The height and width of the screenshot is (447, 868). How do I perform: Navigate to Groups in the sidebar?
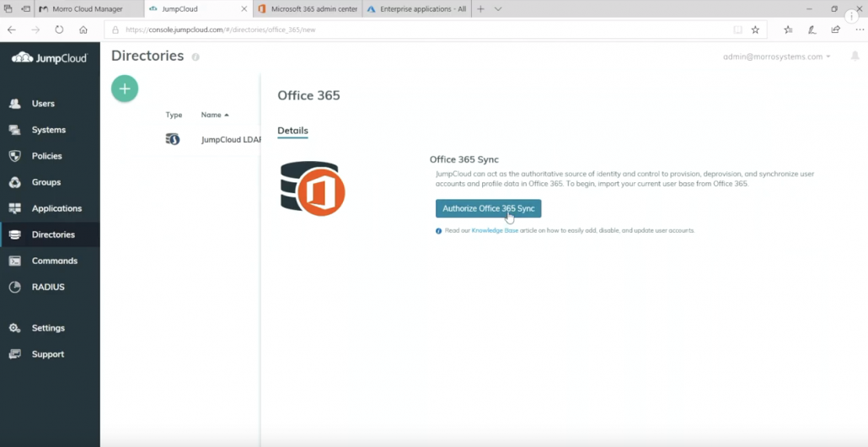click(x=46, y=182)
